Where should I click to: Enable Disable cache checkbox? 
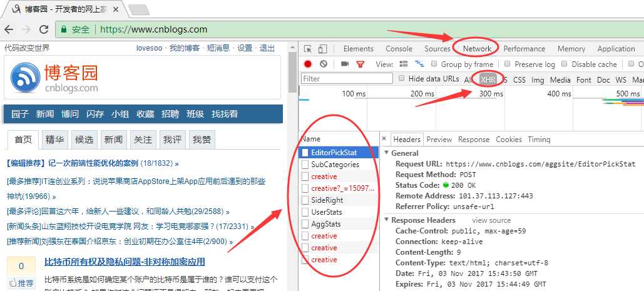(565, 64)
